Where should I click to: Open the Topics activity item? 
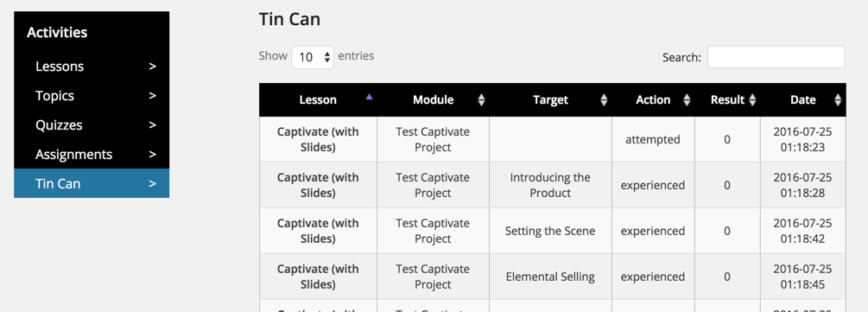[92, 96]
